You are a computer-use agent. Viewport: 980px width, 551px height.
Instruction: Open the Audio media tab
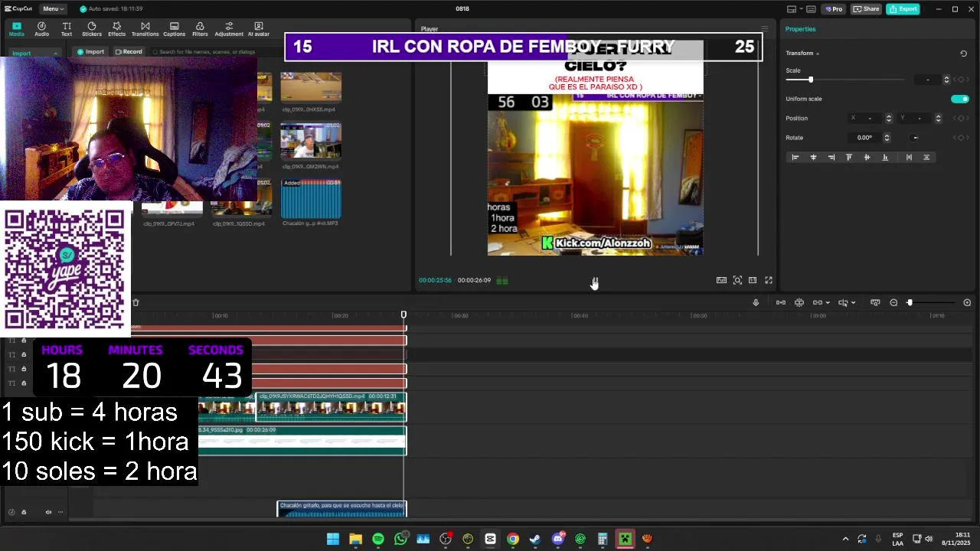(41, 29)
